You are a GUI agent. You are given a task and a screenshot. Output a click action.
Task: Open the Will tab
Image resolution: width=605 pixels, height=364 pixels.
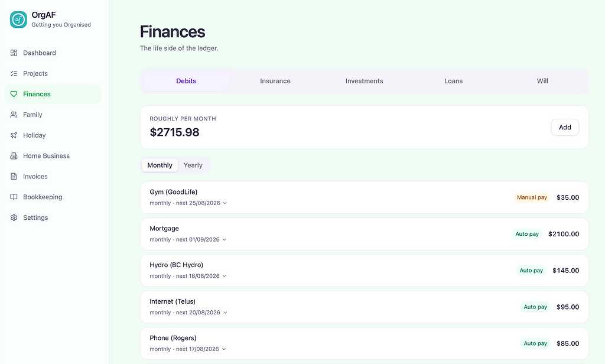[542, 81]
